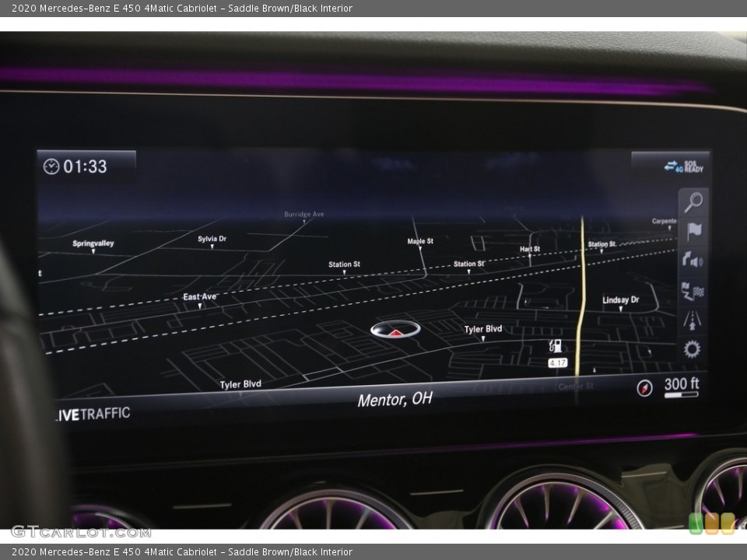Select the Sylvia Dr street label
This screenshot has width=747, height=560.
click(x=212, y=239)
